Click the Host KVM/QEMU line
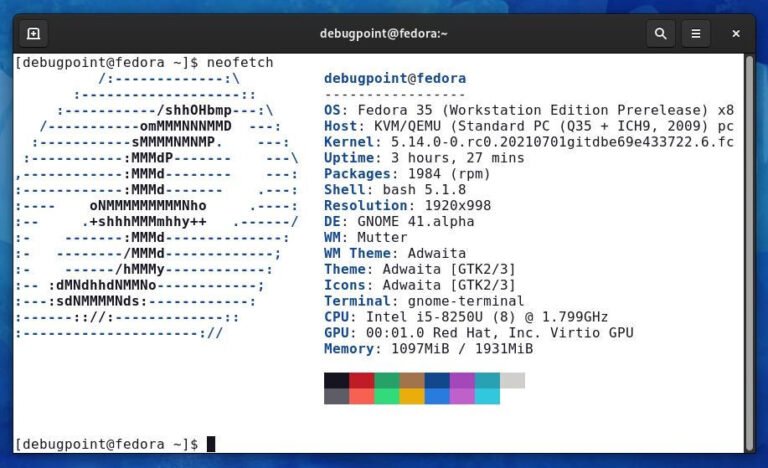 click(529, 126)
